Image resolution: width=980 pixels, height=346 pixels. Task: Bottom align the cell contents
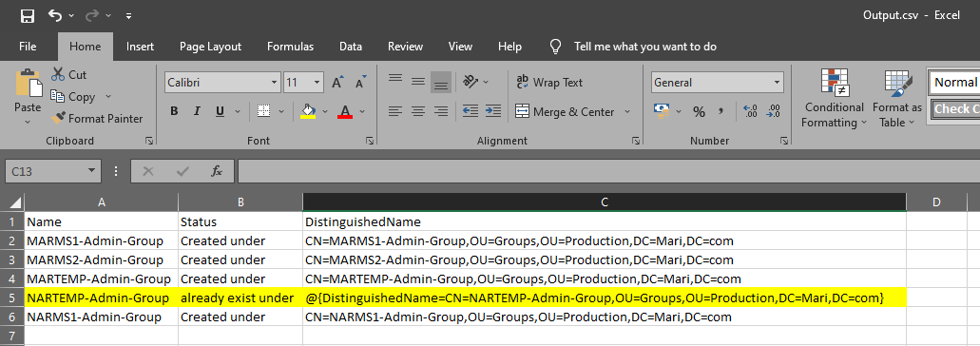coord(441,83)
